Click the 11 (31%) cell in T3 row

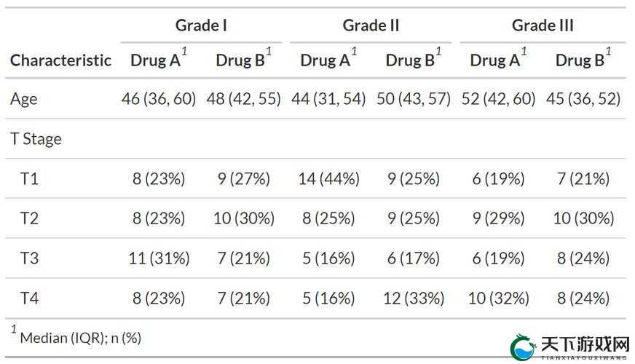click(x=159, y=258)
